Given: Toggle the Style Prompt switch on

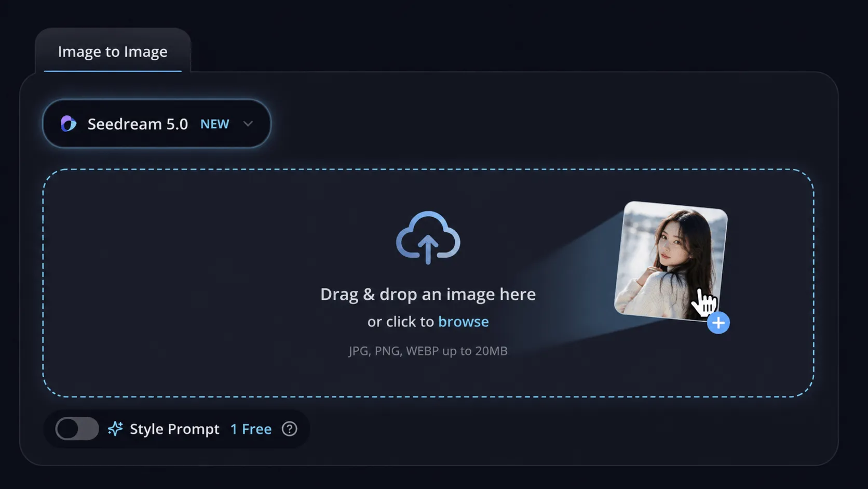Looking at the screenshot, I should pos(77,429).
